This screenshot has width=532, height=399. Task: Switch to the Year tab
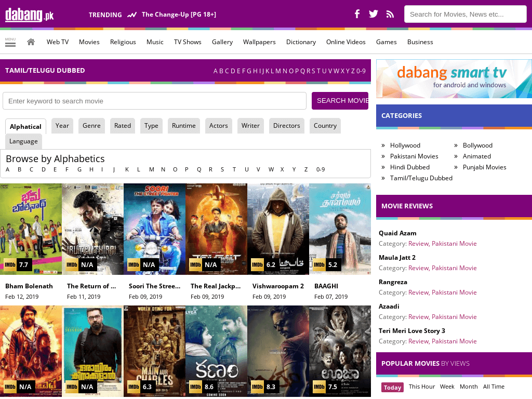tap(62, 126)
